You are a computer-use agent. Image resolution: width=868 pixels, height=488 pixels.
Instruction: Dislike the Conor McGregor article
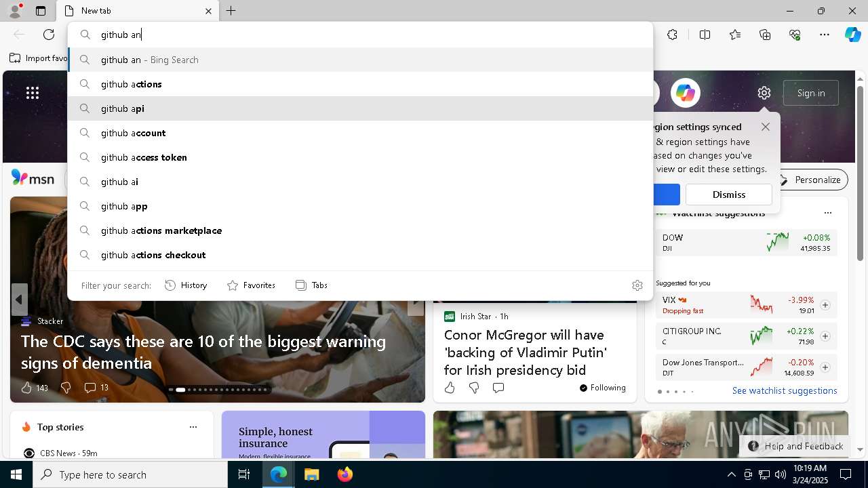pyautogui.click(x=474, y=388)
